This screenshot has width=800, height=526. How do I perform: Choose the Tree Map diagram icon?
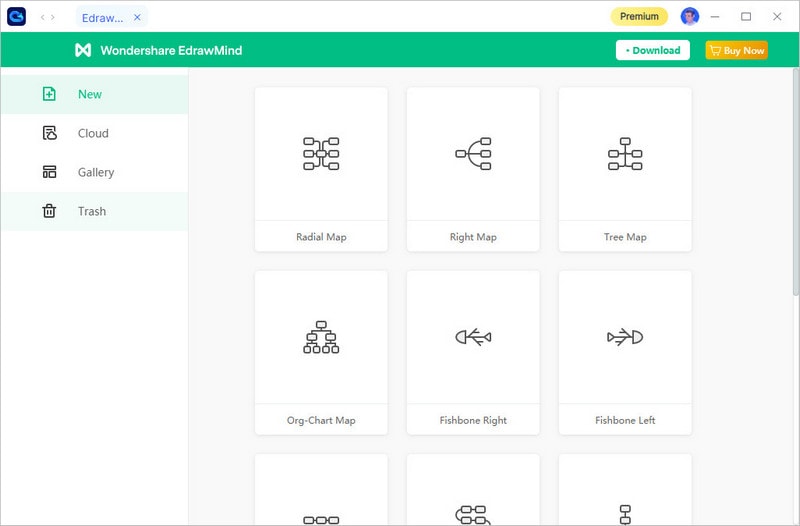(x=625, y=154)
